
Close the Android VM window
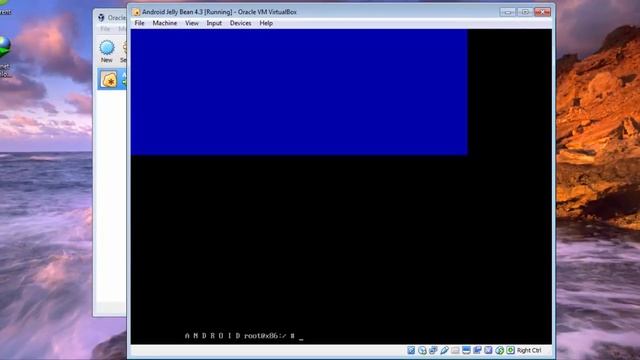click(x=543, y=12)
